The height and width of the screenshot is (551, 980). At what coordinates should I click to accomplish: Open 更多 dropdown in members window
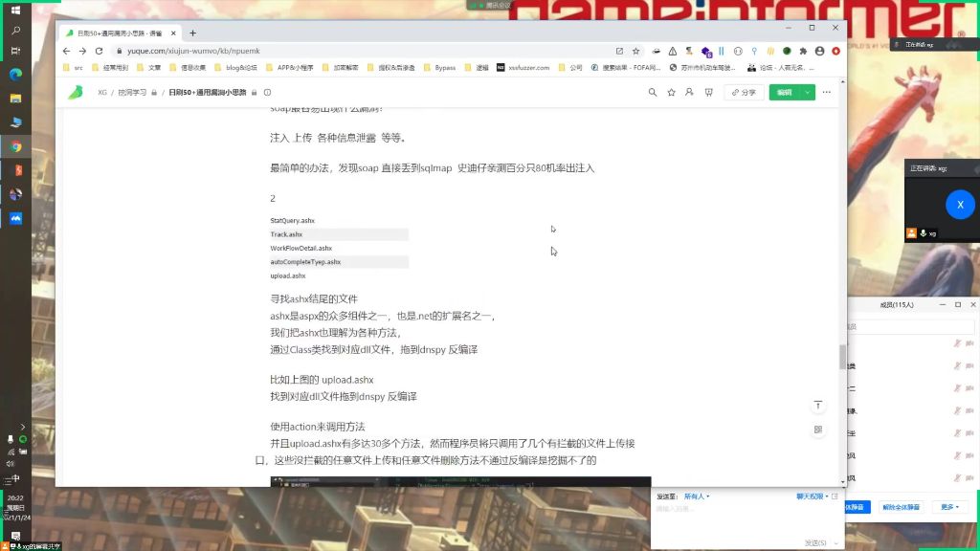click(x=948, y=507)
